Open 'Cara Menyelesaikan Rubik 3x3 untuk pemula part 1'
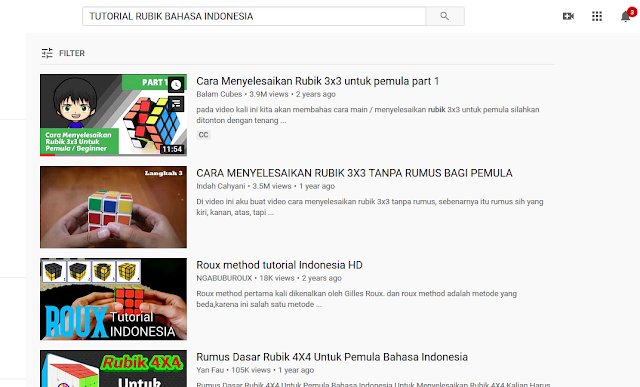 [318, 81]
